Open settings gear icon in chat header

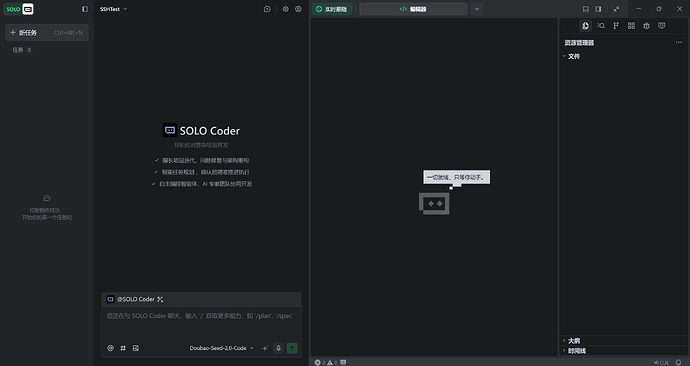tap(286, 9)
